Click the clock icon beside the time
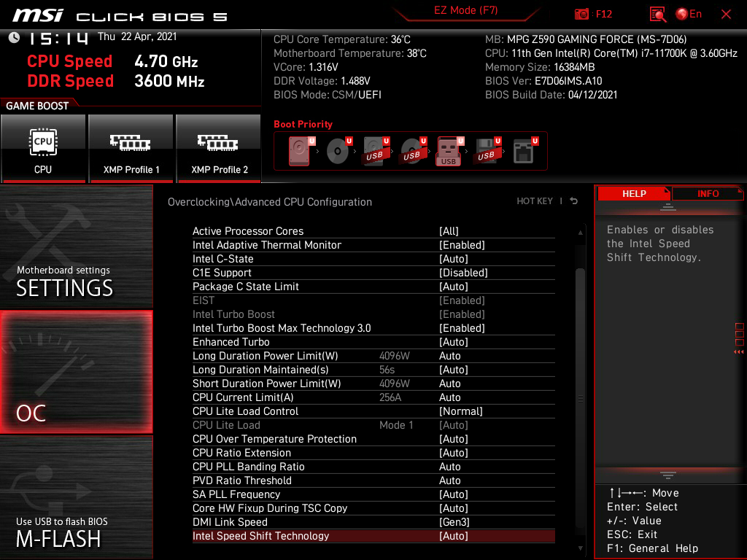Image resolution: width=747 pixels, height=560 pixels. 15,38
